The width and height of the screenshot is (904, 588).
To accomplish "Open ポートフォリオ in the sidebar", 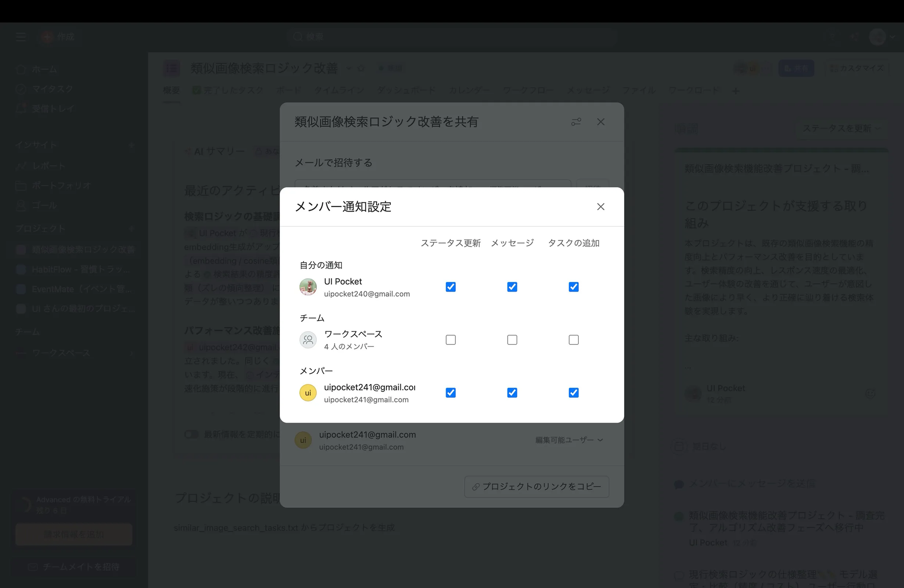I will click(x=74, y=185).
